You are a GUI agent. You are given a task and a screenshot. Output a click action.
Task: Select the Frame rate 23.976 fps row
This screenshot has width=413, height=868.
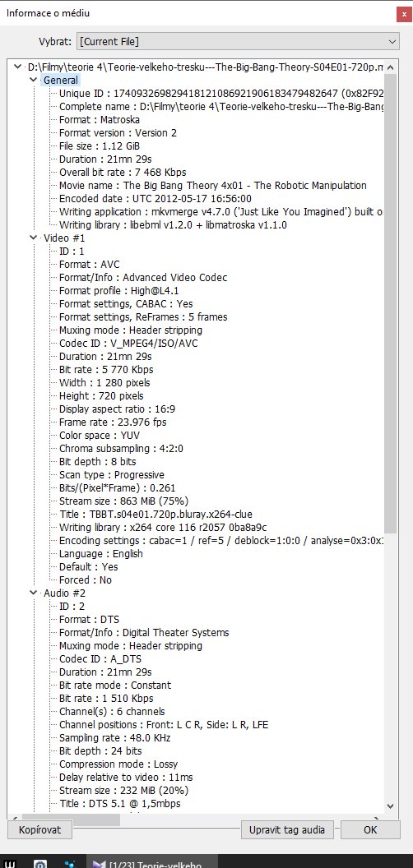tap(113, 422)
